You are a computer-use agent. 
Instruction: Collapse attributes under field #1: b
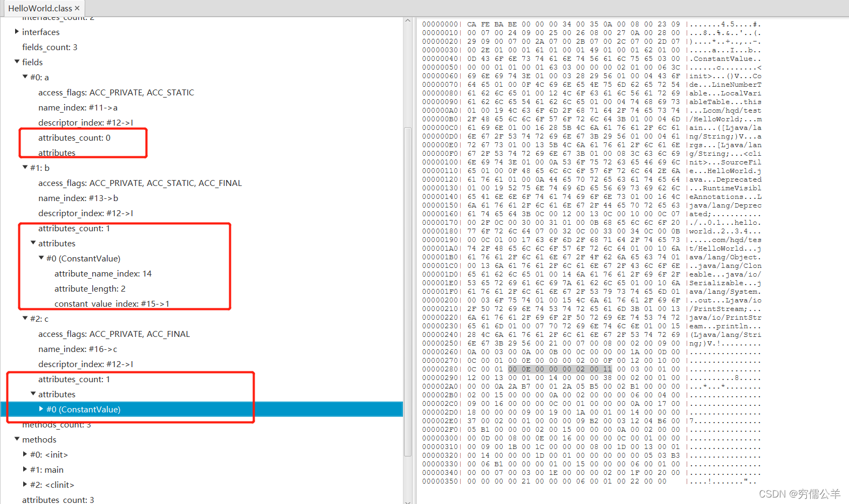33,243
